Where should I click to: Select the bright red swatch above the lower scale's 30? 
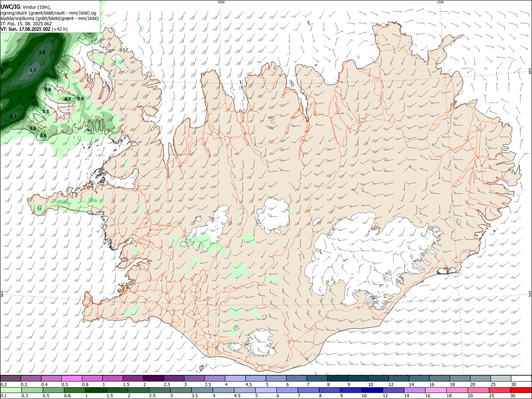coord(520,390)
